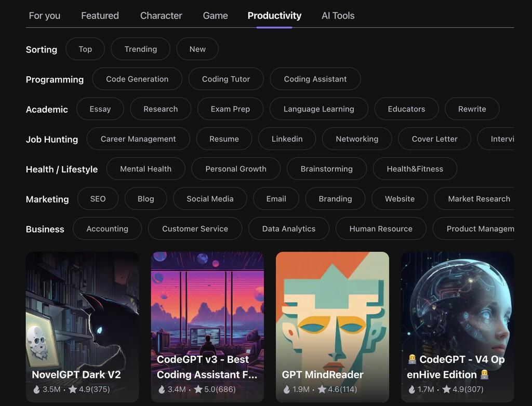
Task: Select the Productivity tab
Action: pos(274,16)
